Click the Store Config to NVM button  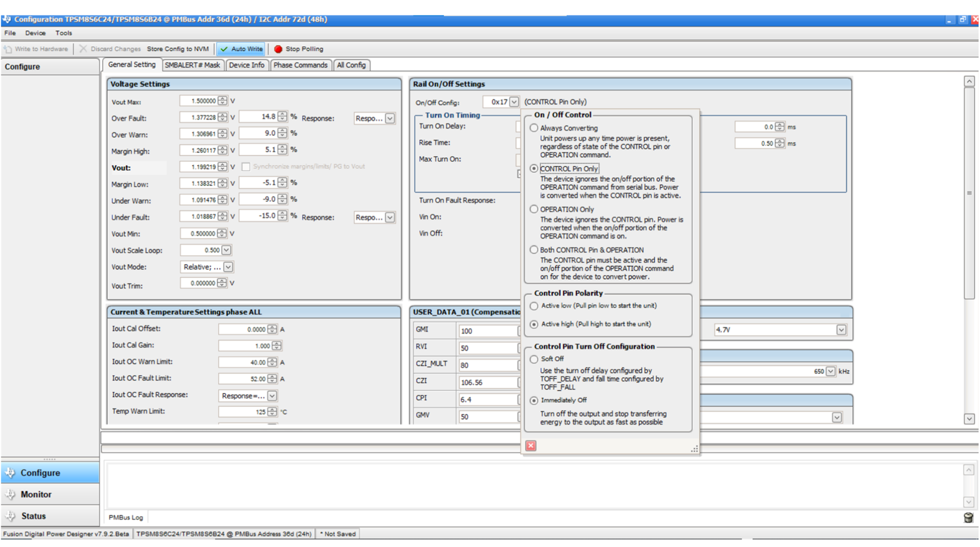click(177, 48)
